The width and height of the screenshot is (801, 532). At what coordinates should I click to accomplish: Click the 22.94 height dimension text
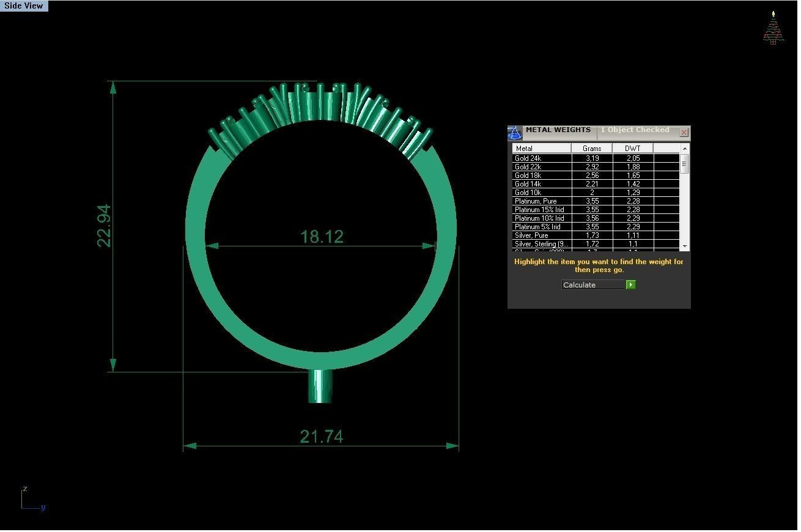tap(105, 226)
